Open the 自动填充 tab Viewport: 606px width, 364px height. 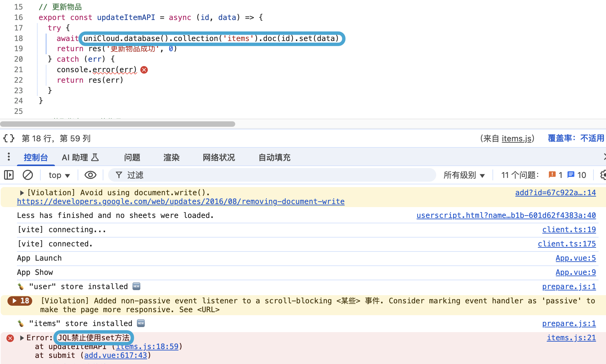[274, 157]
